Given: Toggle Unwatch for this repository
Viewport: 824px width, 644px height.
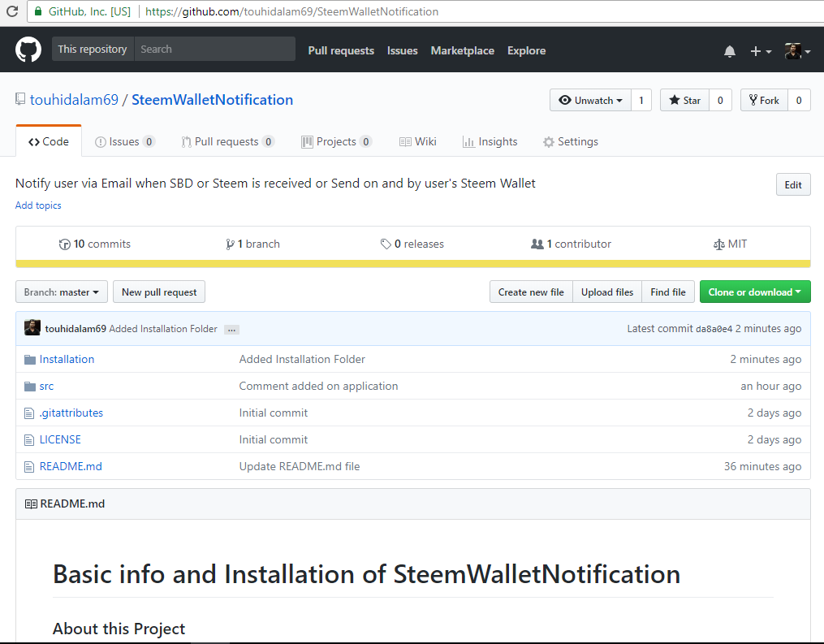Looking at the screenshot, I should [x=590, y=100].
